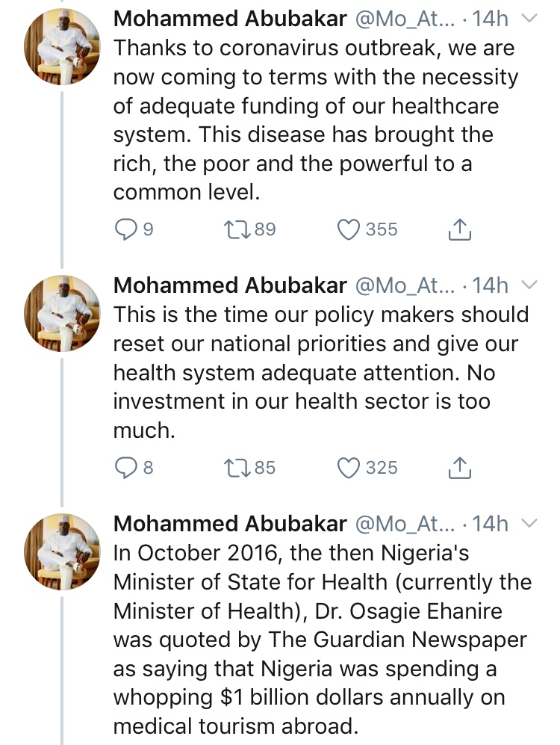Image resolution: width=560 pixels, height=745 pixels.
Task: Reply to the policy makers tweet
Action: (x=125, y=468)
